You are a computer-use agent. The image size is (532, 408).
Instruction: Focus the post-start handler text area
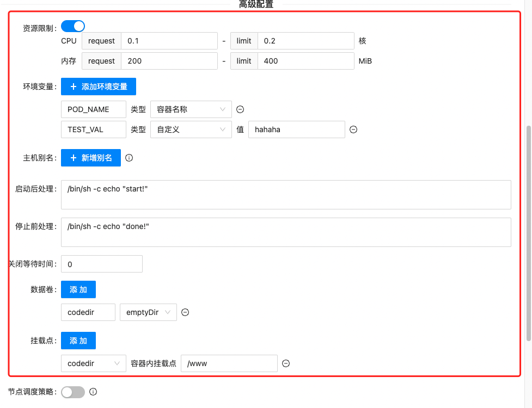coord(286,195)
